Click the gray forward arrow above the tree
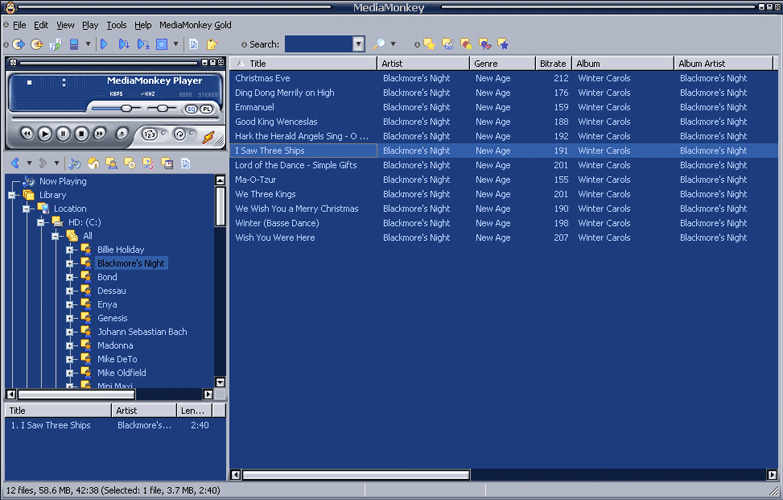Image resolution: width=783 pixels, height=500 pixels. 43,163
